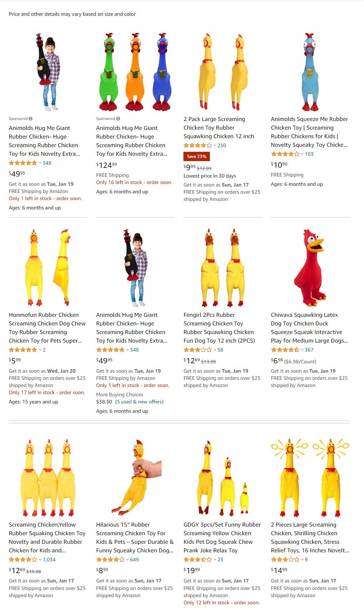Click the green, orange, blue chickens image
The width and height of the screenshot is (364, 610).
tap(135, 72)
